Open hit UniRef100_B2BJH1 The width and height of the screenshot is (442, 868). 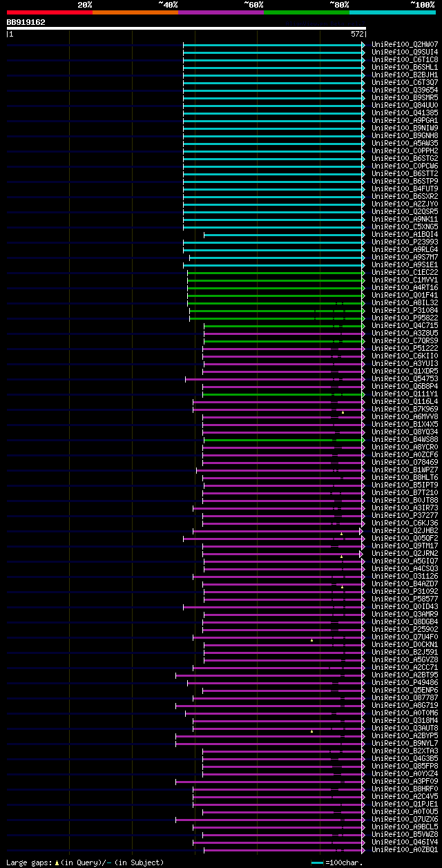click(x=405, y=75)
